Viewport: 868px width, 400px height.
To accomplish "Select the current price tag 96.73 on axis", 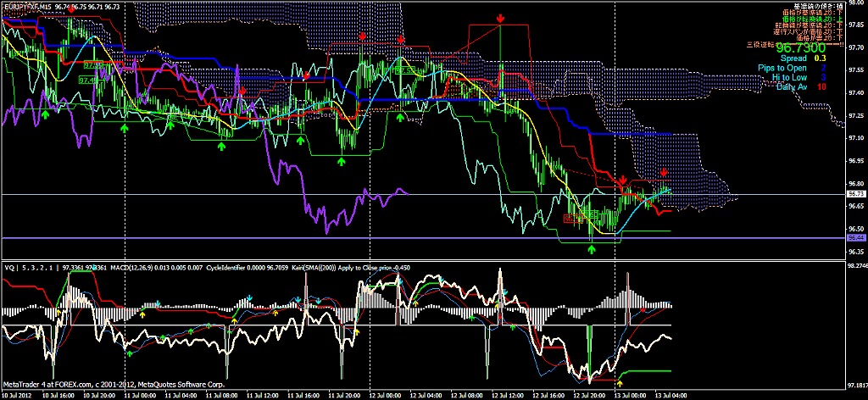I will pos(855,194).
